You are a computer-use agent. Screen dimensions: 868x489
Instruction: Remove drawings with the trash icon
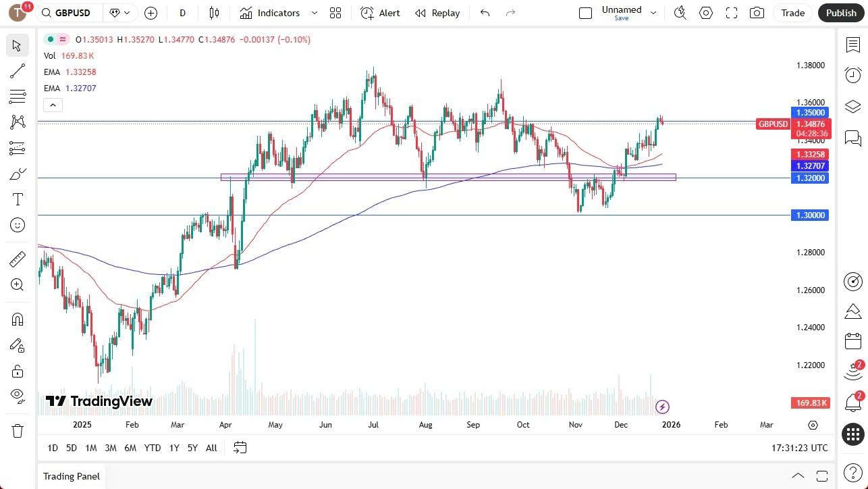coord(17,431)
